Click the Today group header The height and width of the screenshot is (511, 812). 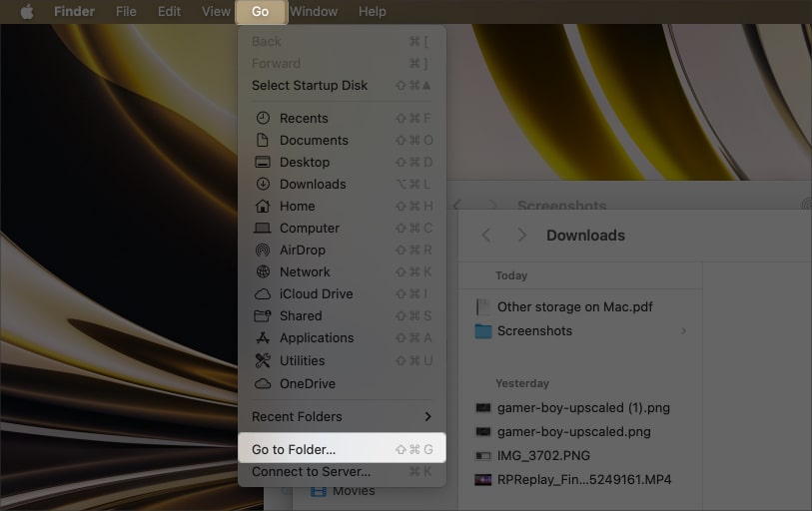511,275
